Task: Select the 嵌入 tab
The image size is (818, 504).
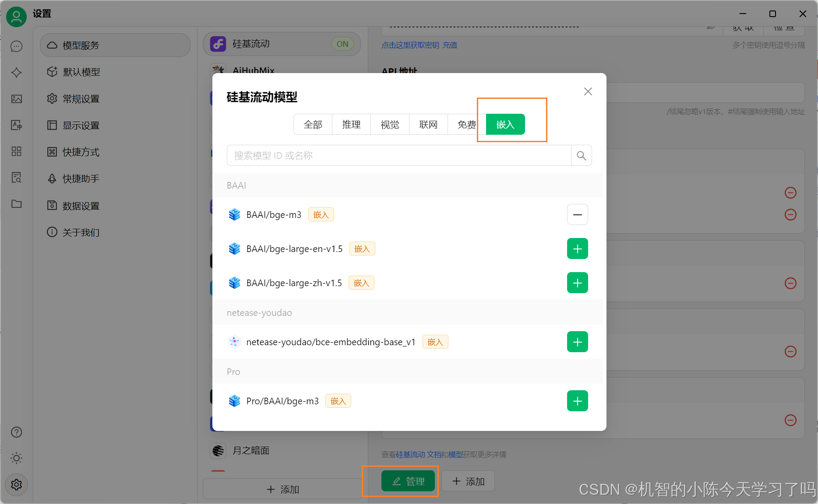Action: pyautogui.click(x=505, y=125)
